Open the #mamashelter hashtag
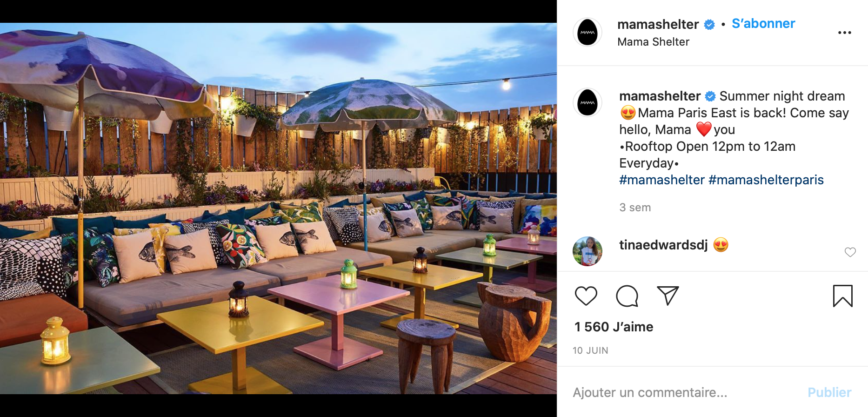This screenshot has width=868, height=417. 661,180
